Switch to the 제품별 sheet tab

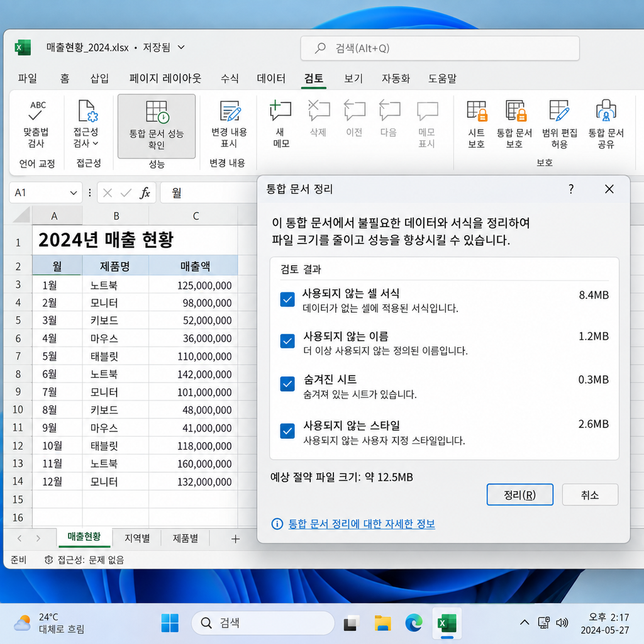coord(186,538)
